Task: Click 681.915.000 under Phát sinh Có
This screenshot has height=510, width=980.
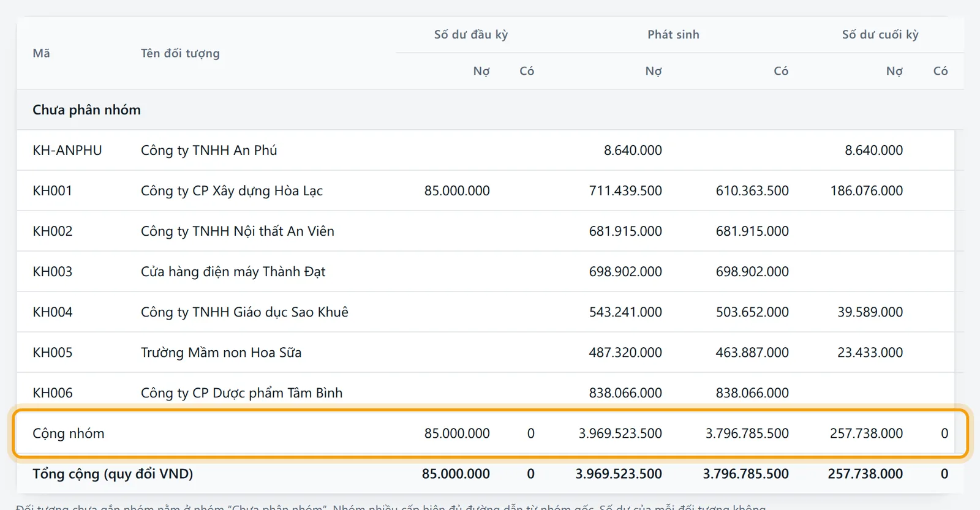Action: 752,231
